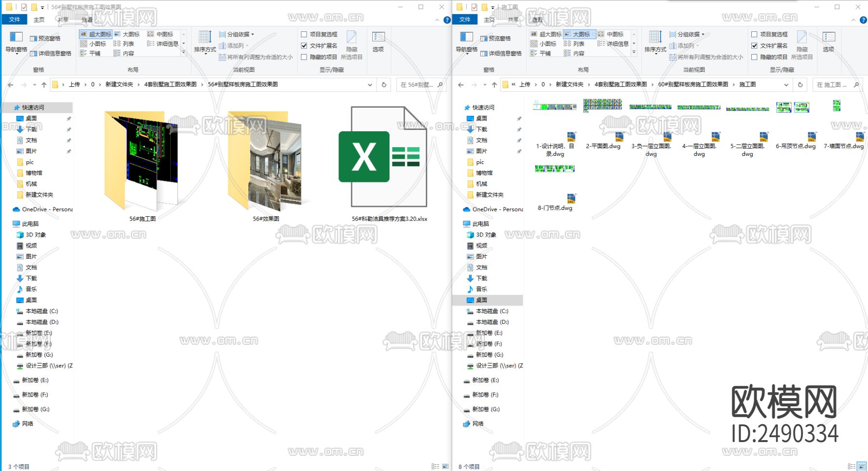Switch left window to 大图标 view
868x471 pixels.
pyautogui.click(x=127, y=34)
